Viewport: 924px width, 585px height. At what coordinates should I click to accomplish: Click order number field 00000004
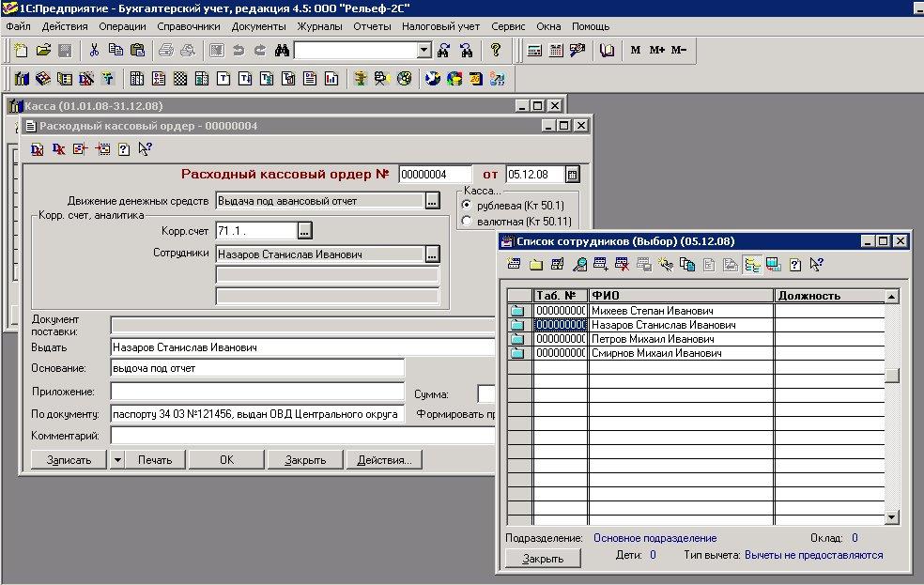tap(435, 175)
